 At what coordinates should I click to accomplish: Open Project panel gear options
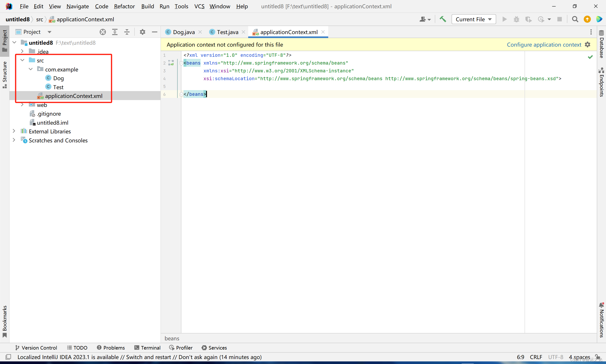[x=142, y=32]
